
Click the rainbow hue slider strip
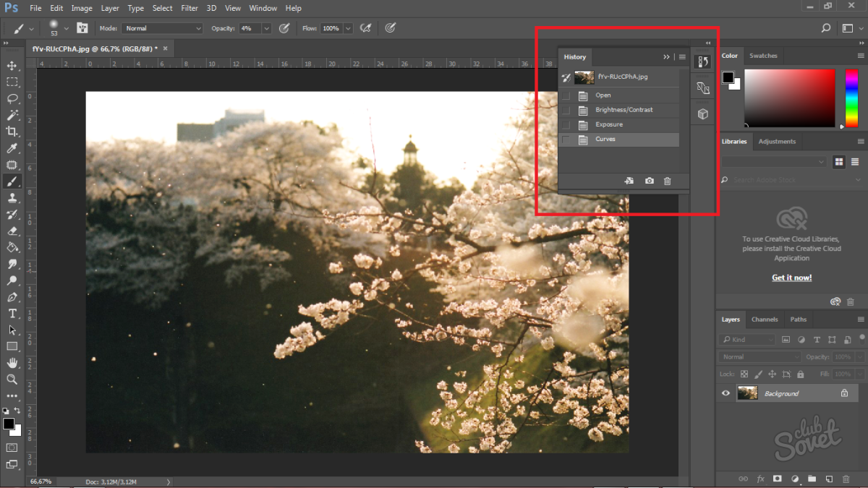pyautogui.click(x=851, y=98)
